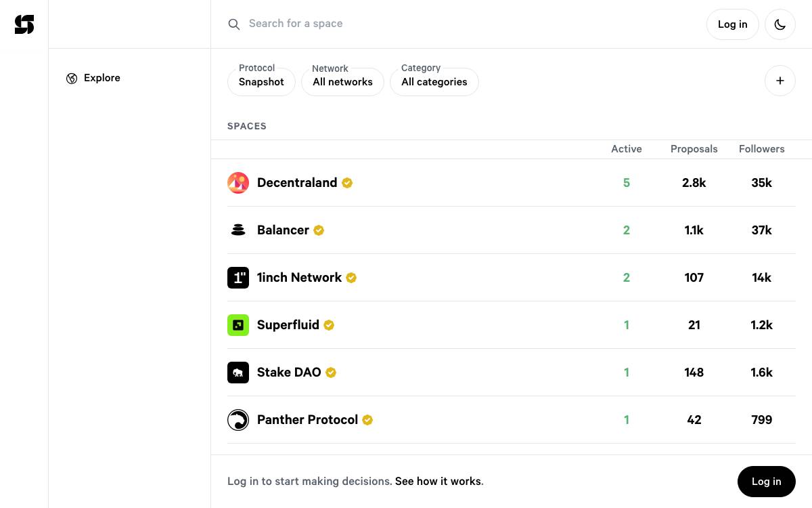Open the Panther Protocol space name
812x508 pixels.
[x=307, y=420]
